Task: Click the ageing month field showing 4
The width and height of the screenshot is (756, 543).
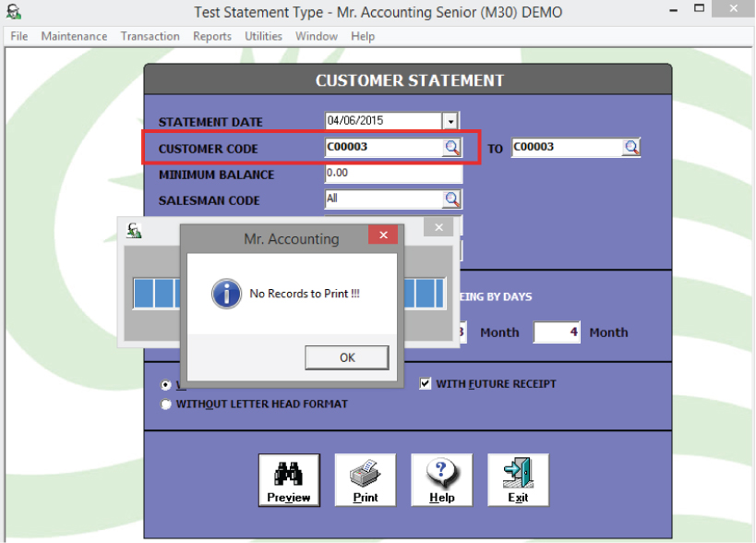Action: [557, 332]
